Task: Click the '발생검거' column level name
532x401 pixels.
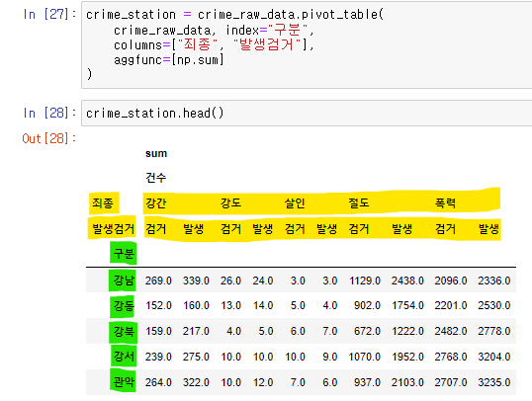Action: (114, 229)
